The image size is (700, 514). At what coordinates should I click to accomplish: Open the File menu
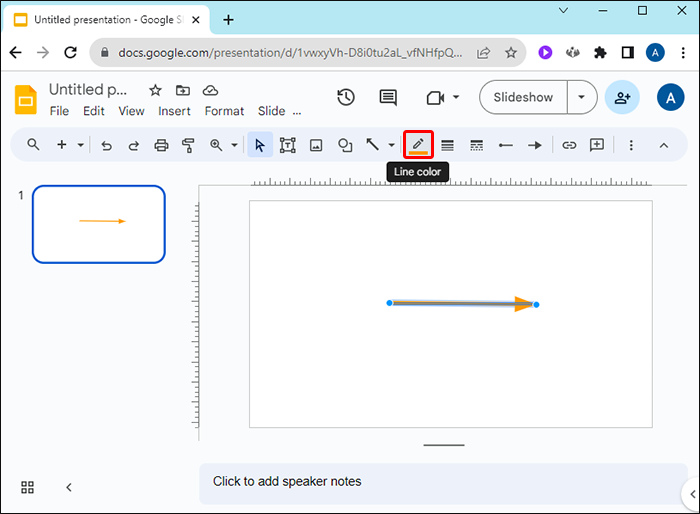tap(59, 111)
